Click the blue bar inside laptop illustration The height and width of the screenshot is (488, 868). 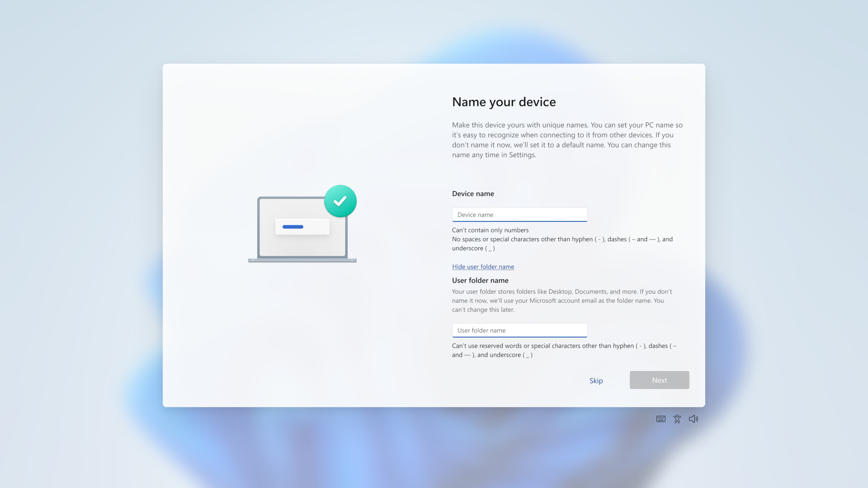point(293,227)
